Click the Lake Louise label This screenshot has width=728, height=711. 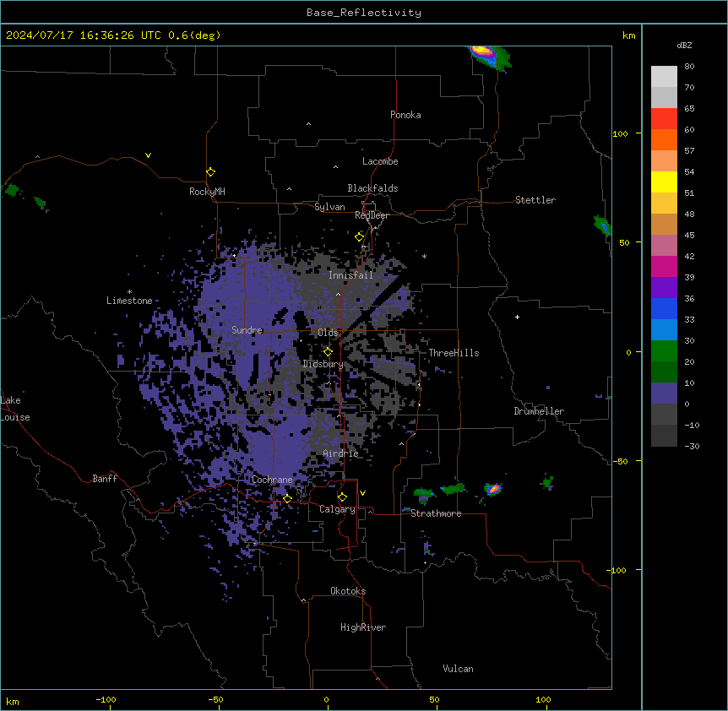coord(15,409)
